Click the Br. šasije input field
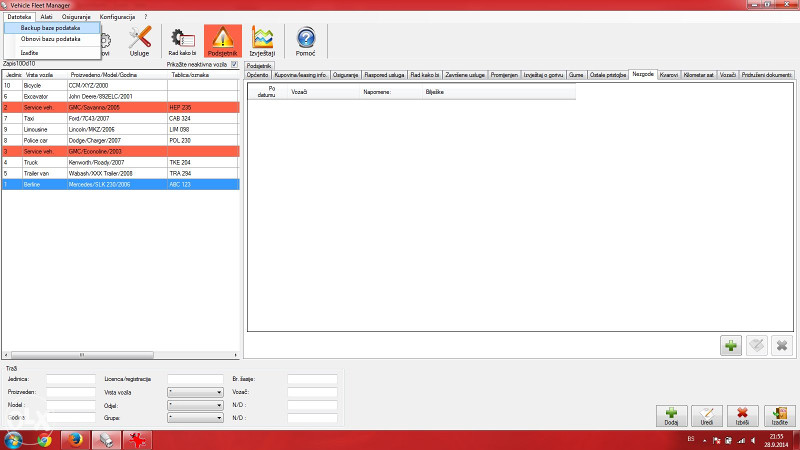The height and width of the screenshot is (450, 800). click(312, 379)
